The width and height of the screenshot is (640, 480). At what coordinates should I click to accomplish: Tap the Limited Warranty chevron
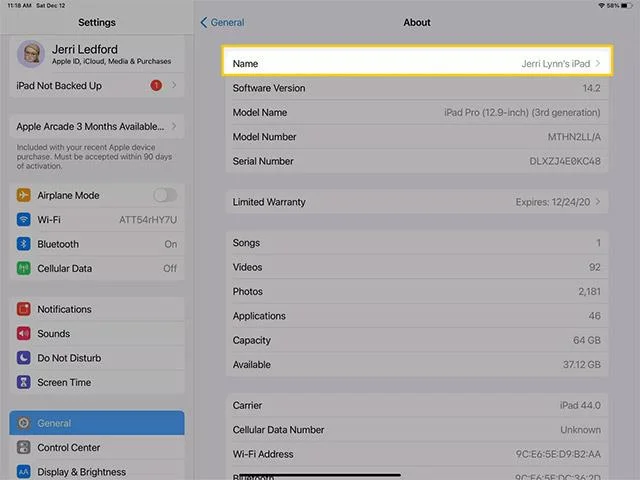(598, 202)
